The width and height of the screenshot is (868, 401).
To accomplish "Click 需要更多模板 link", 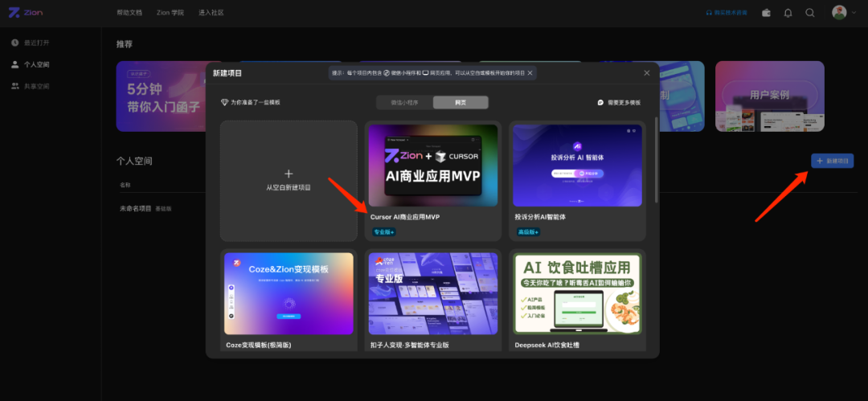I will tap(624, 103).
